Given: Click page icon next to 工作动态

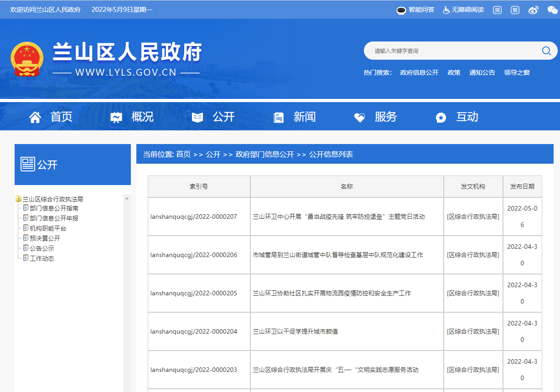Looking at the screenshot, I should tap(26, 258).
